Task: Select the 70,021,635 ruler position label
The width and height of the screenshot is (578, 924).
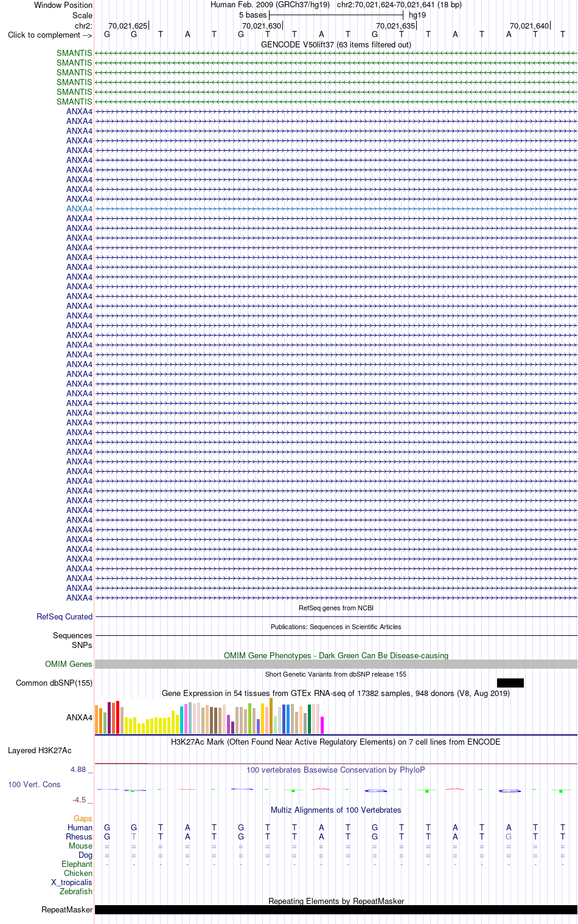Action: (x=395, y=26)
